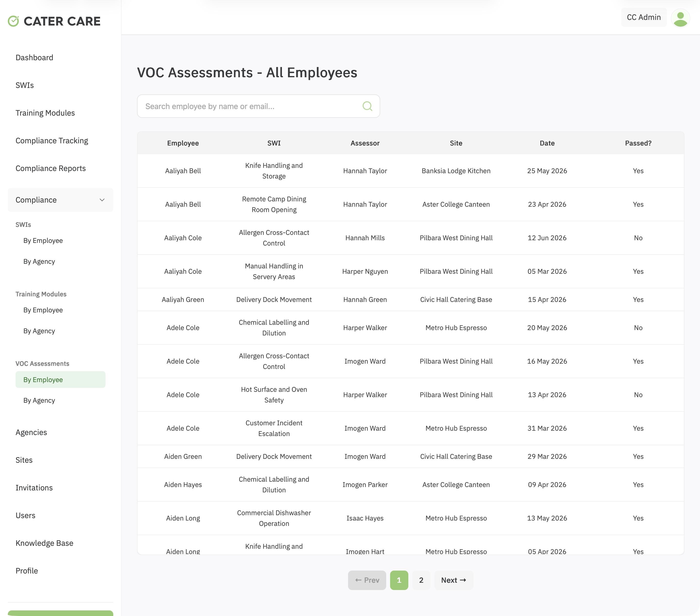Click Customer Incident Escalation cell
Image resolution: width=700 pixels, height=616 pixels.
click(x=274, y=428)
